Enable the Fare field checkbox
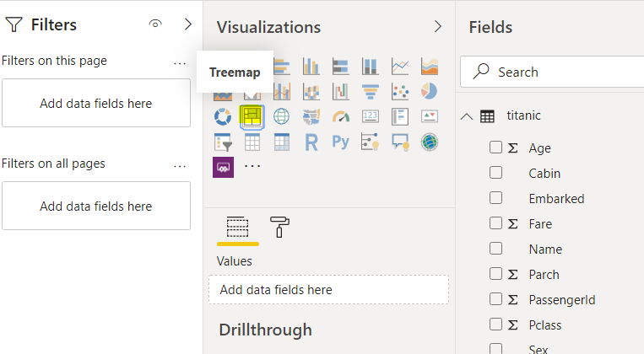This screenshot has height=354, width=644. click(x=496, y=223)
